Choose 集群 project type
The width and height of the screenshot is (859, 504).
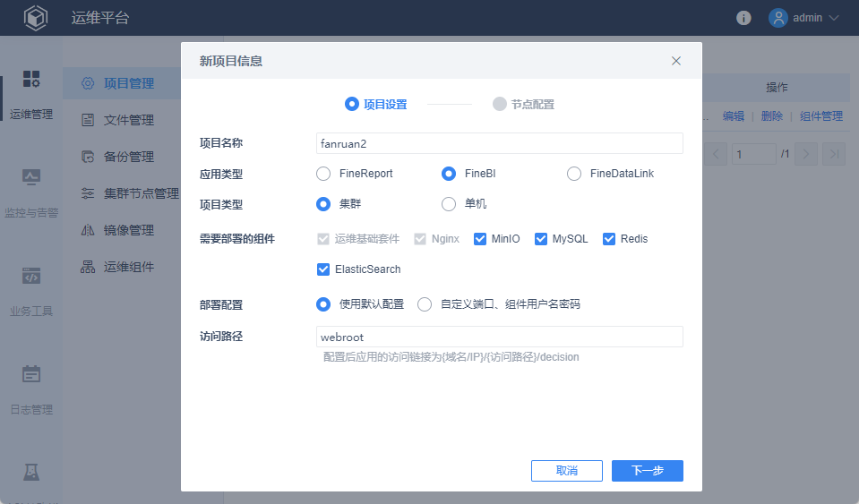[x=323, y=204]
